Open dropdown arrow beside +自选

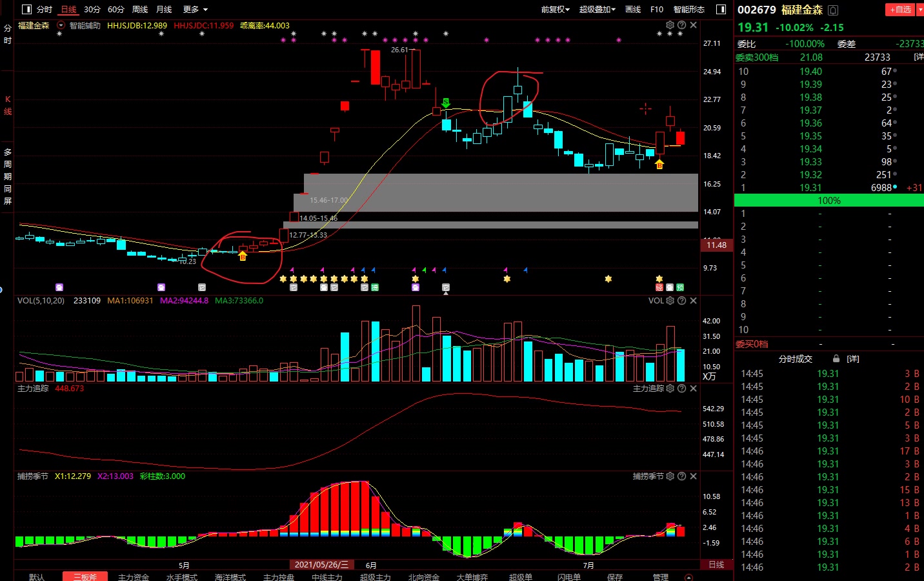pos(920,10)
